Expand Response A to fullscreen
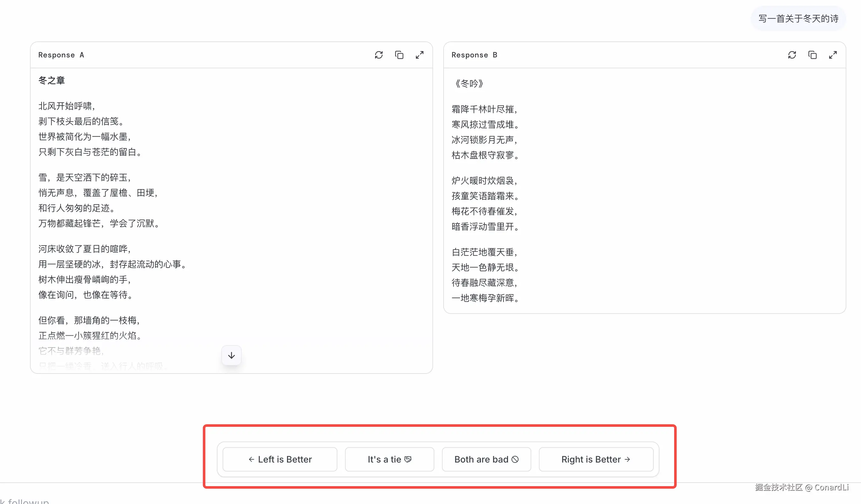The image size is (861, 504). click(420, 55)
